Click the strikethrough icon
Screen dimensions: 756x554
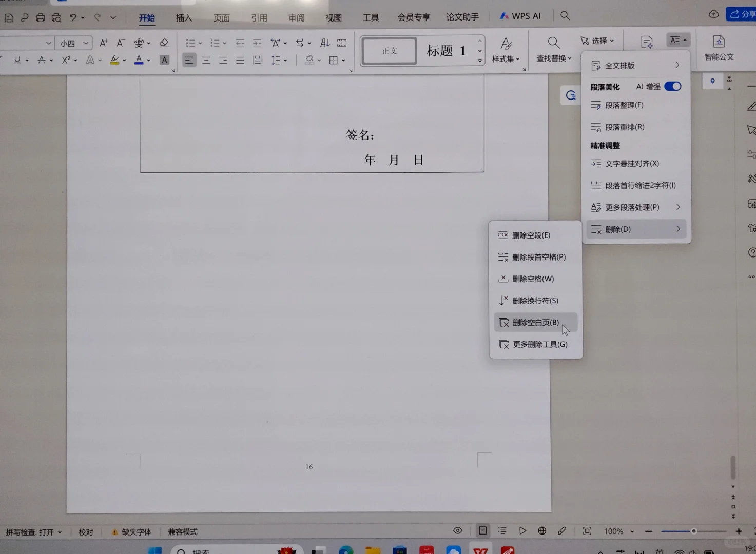[x=42, y=60]
